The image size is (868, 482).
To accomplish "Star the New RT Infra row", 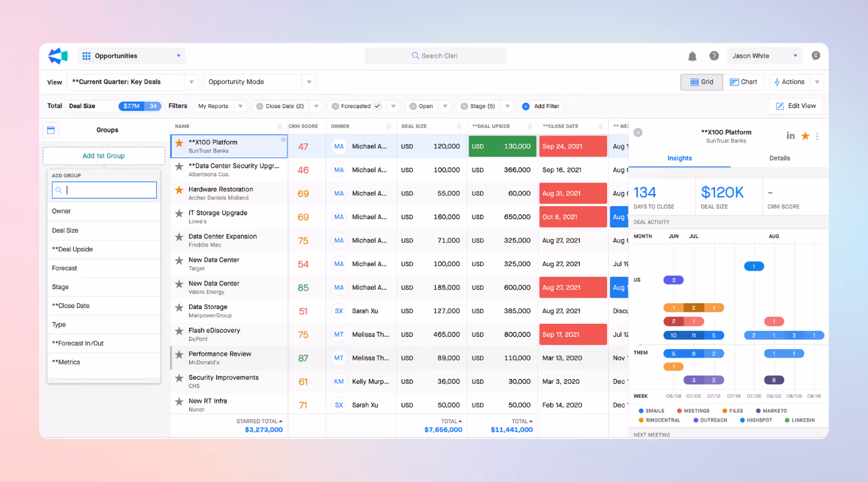I will pos(179,402).
